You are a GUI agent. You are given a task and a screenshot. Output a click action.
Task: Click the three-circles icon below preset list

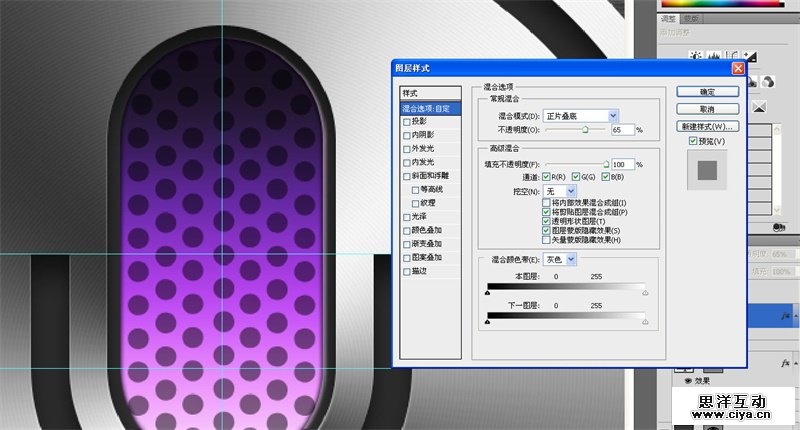coord(779,227)
